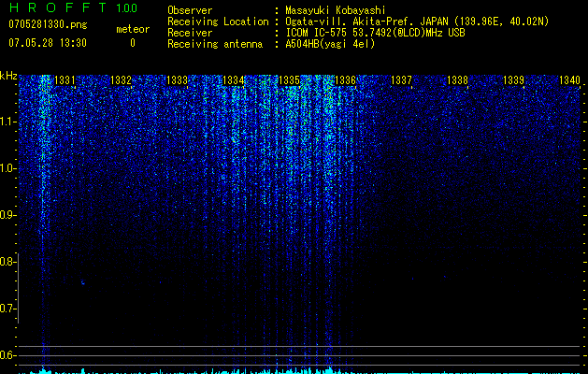Image resolution: width=588 pixels, height=374 pixels.
Task: Click the 1338 time marker
Action: 457,80
